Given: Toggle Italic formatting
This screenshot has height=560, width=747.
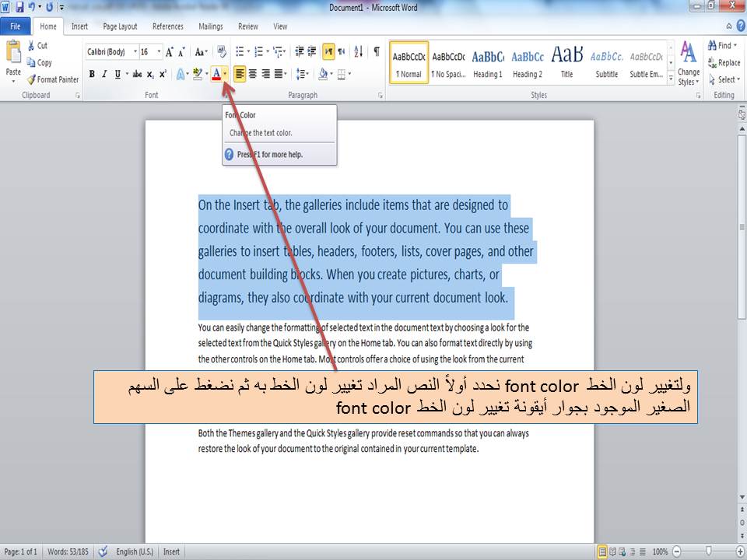Looking at the screenshot, I should pyautogui.click(x=104, y=75).
